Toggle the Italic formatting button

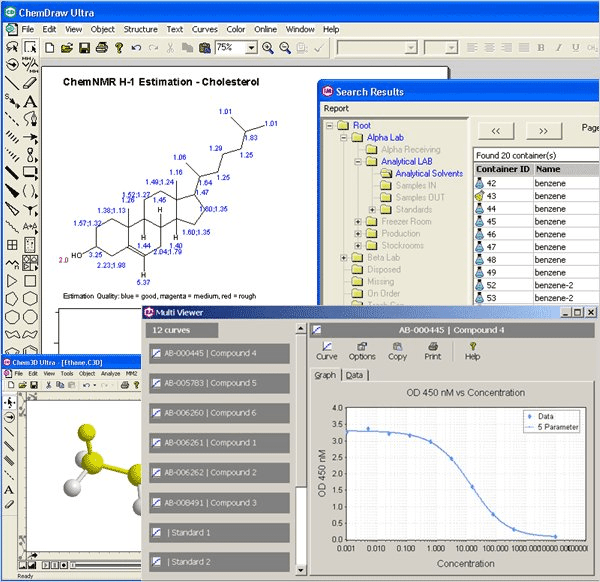tap(559, 48)
